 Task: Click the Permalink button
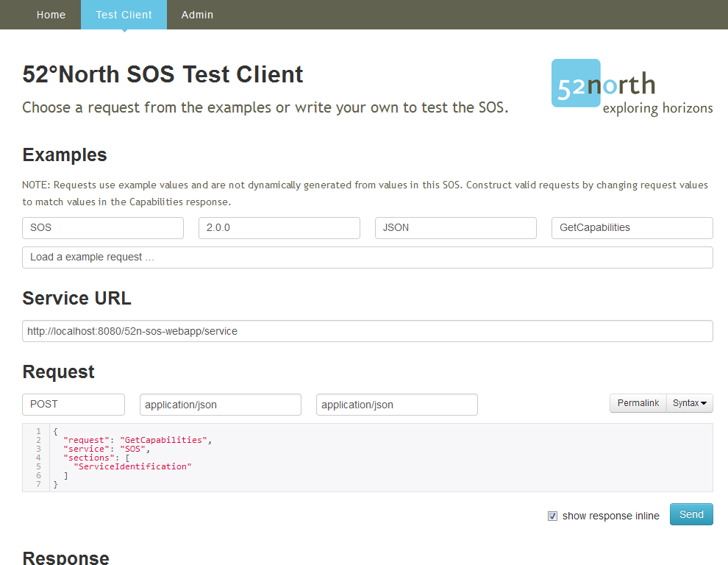click(x=638, y=403)
